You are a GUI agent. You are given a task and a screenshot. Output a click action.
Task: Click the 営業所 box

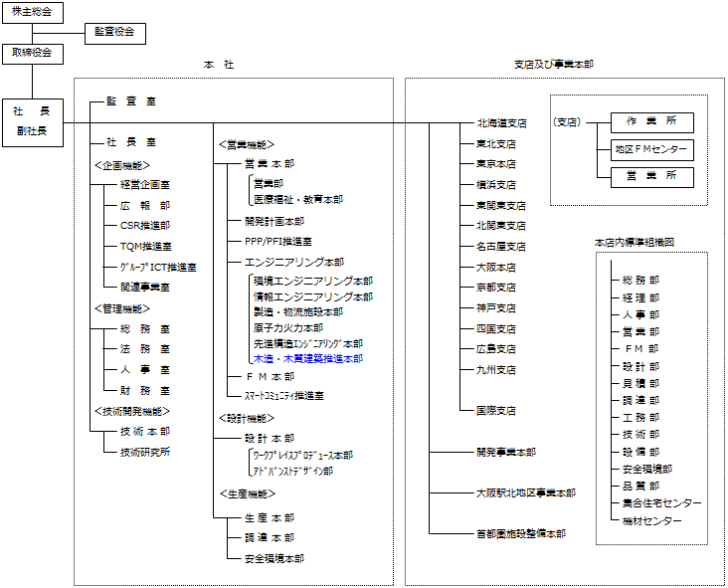(x=651, y=176)
